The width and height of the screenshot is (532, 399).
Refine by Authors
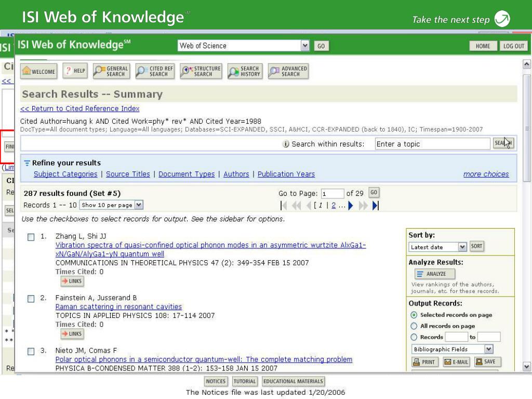236,174
